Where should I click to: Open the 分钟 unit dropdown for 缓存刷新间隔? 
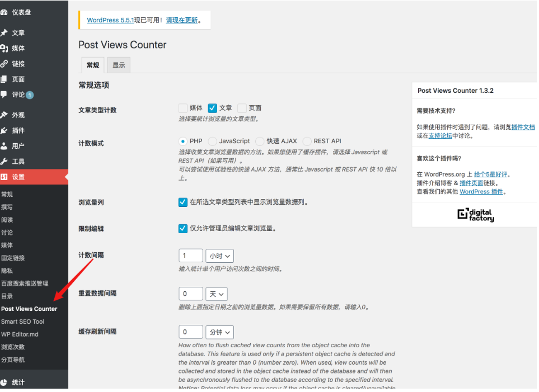point(219,332)
